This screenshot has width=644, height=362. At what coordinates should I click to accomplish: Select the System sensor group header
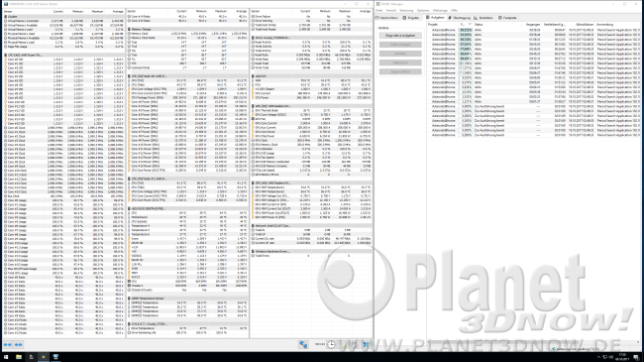click(x=63, y=17)
